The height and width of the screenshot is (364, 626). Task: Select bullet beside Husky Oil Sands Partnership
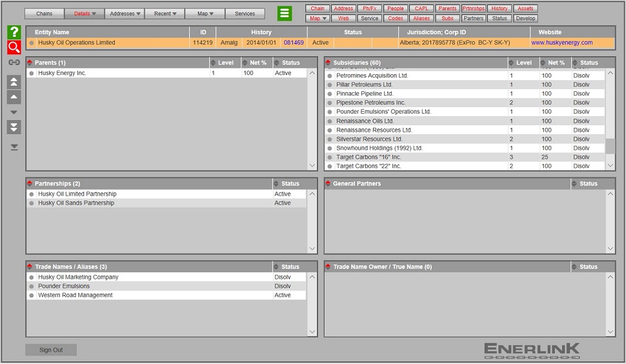click(32, 203)
